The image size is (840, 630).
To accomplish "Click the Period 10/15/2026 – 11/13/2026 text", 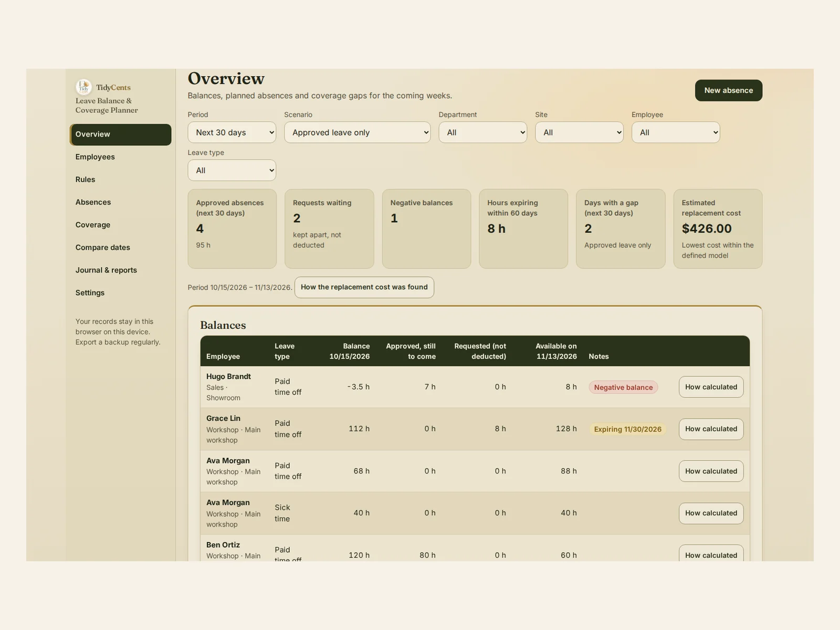I will pos(240,288).
